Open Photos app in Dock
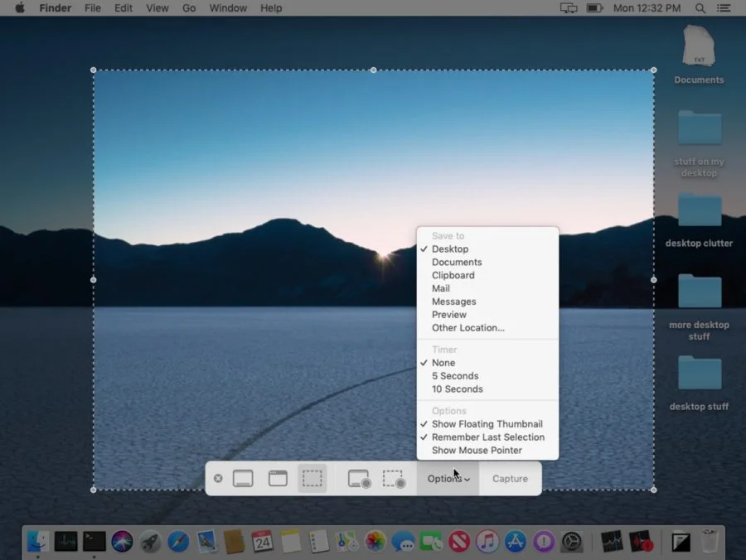 375,542
